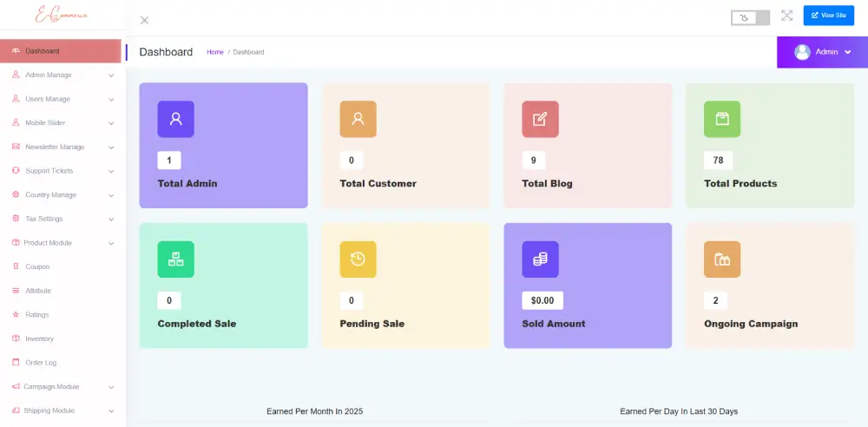This screenshot has width=868, height=427.
Task: Click the Total Products box icon
Action: coord(721,119)
